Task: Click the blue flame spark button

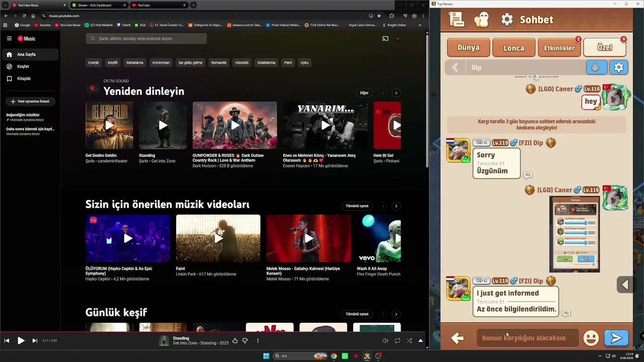Action: [x=596, y=67]
